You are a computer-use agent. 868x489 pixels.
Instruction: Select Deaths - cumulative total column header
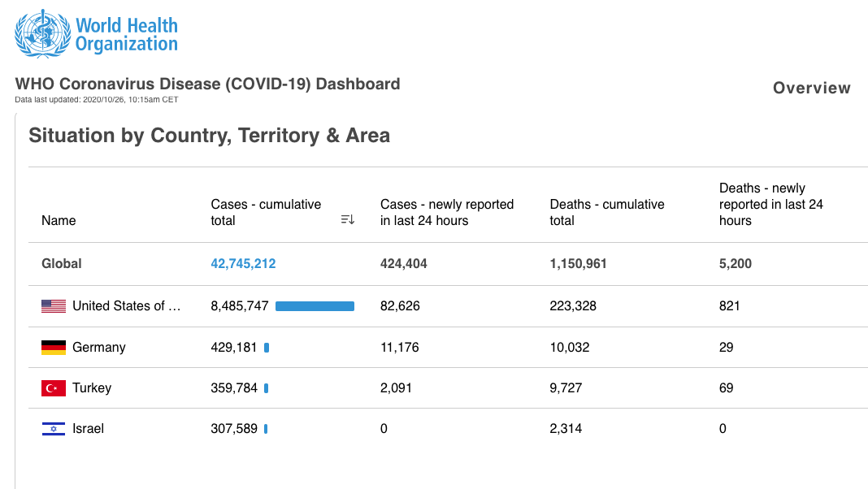click(x=607, y=213)
